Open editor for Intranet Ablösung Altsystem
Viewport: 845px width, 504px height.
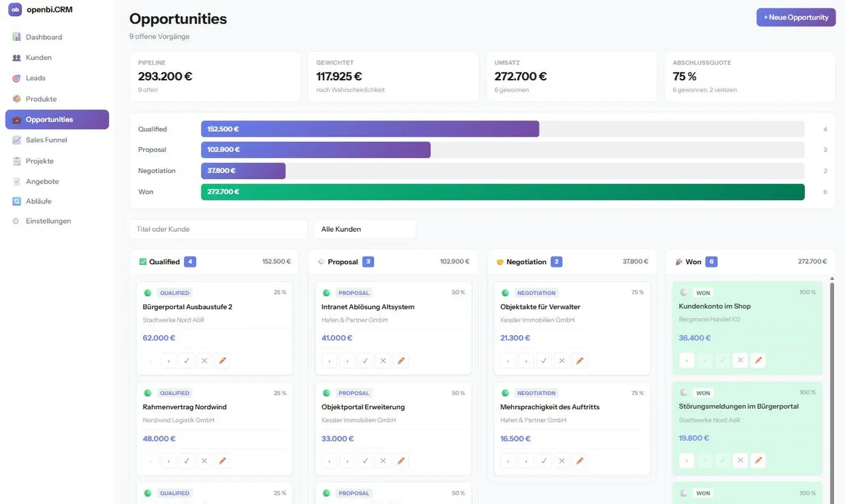click(401, 360)
